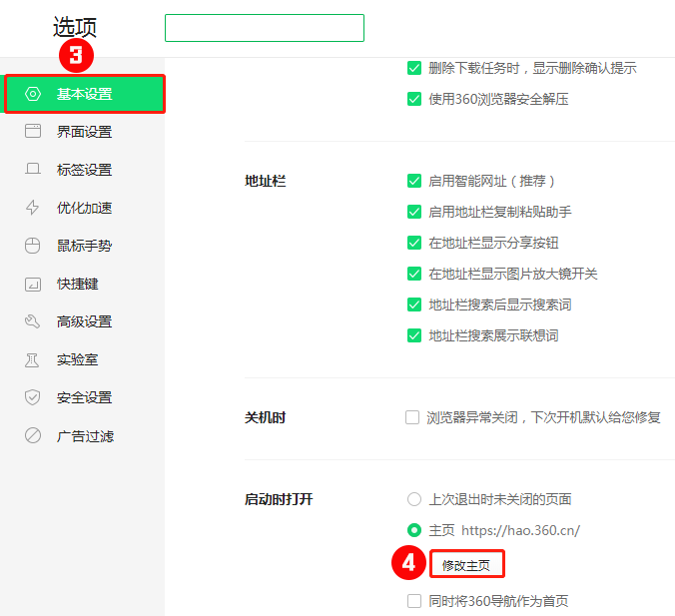
Task: Click the 快捷键 keyboard icon
Action: coord(33,284)
